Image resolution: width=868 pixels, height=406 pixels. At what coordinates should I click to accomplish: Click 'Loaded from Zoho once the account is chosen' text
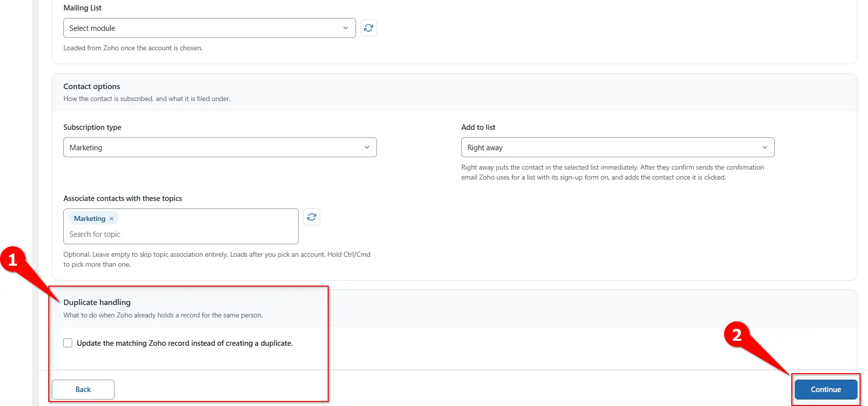pos(133,48)
